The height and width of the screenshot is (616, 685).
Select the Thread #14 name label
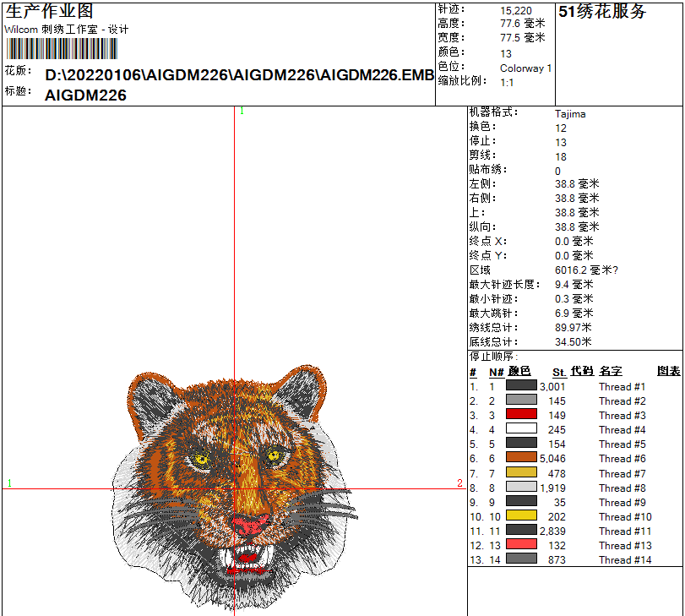(625, 559)
